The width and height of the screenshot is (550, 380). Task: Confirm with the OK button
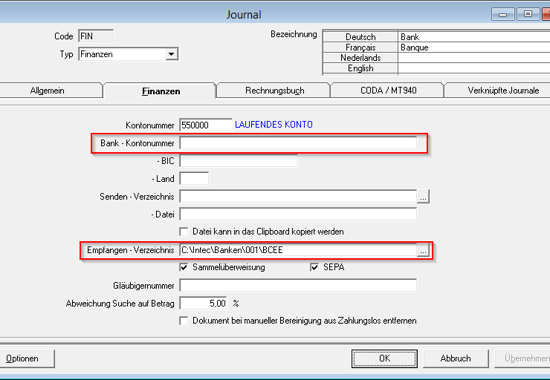pyautogui.click(x=384, y=359)
